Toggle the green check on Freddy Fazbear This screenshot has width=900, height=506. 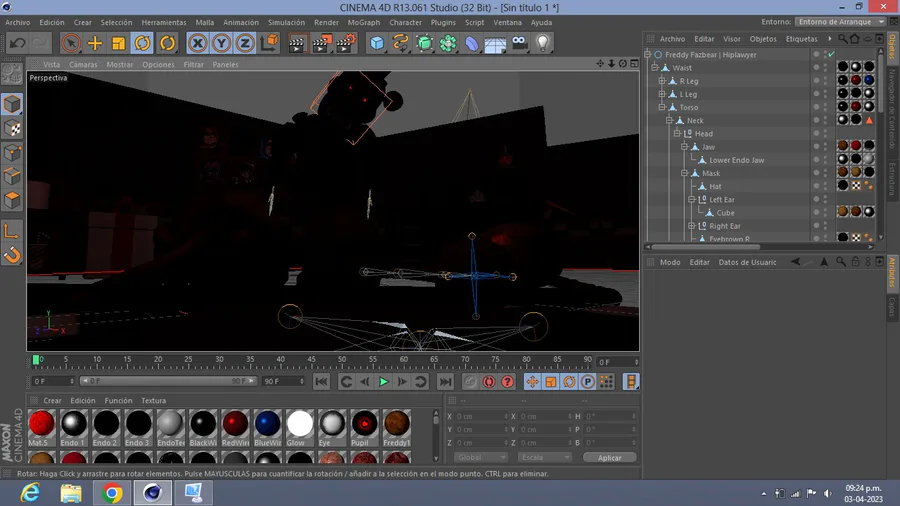point(831,55)
